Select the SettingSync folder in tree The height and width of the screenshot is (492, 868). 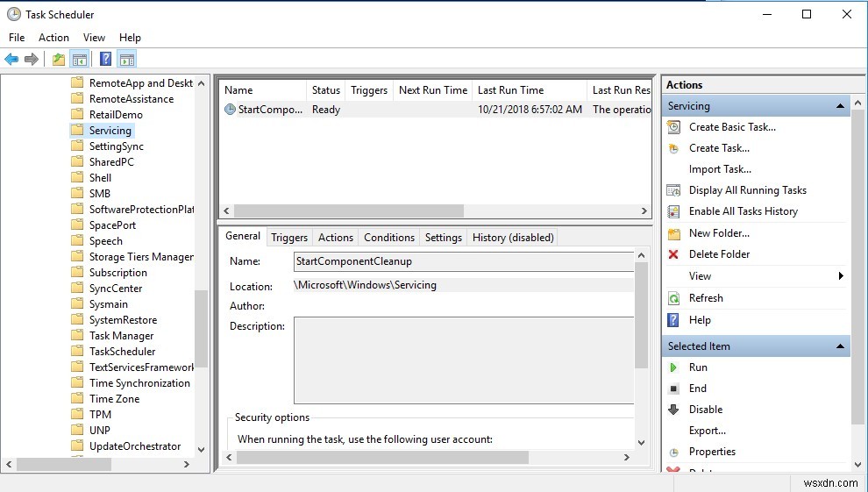pos(117,146)
